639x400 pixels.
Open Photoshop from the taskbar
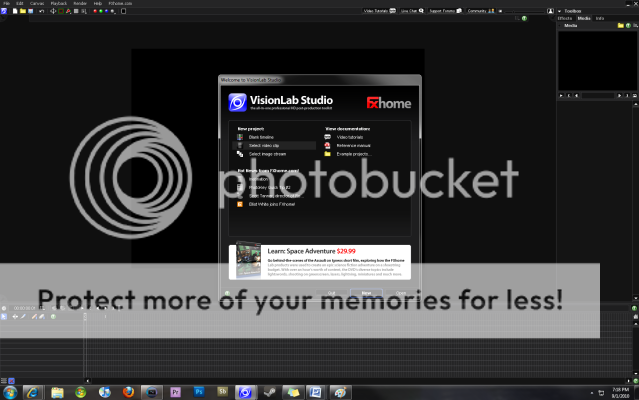pyautogui.click(x=198, y=393)
